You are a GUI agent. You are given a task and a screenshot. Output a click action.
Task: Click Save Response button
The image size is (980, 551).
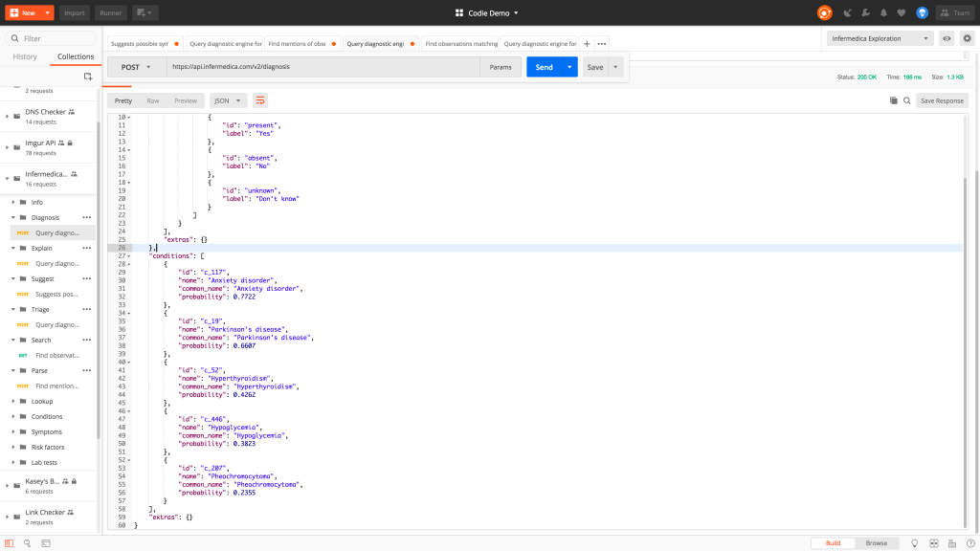pos(942,100)
